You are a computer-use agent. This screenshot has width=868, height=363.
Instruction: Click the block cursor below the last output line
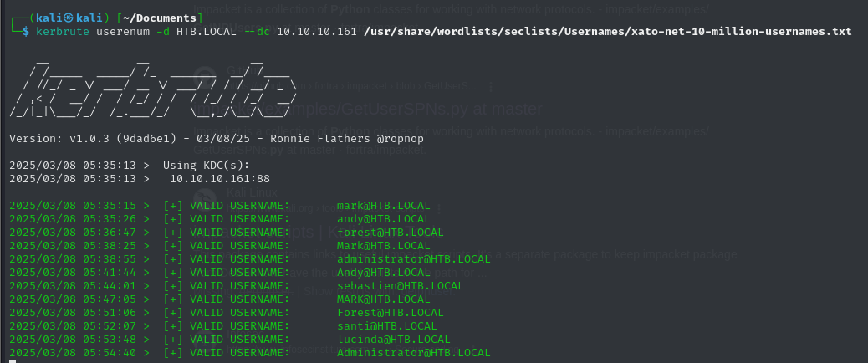coord(13,361)
